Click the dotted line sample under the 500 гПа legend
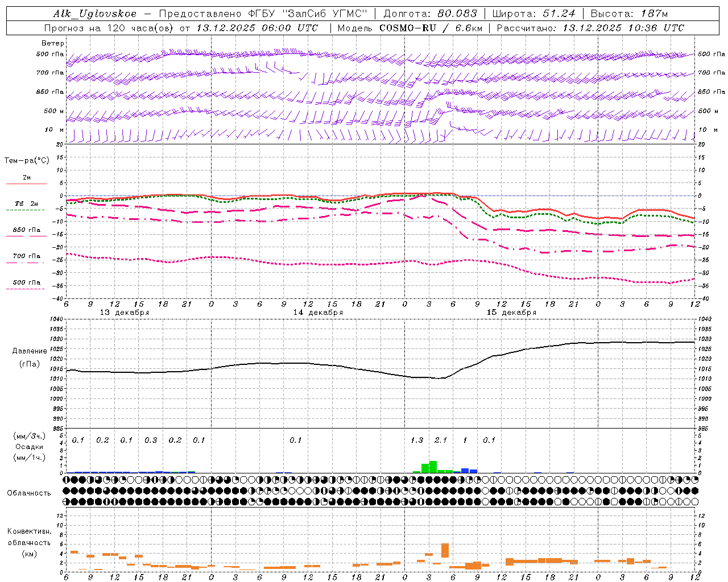Viewport: 728px width, 582px height. click(x=25, y=289)
